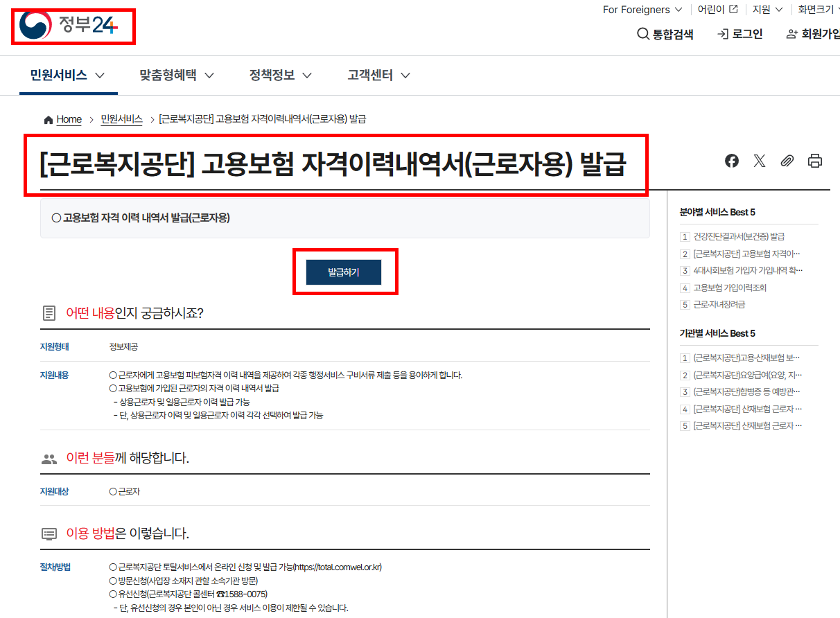
Task: Open the 맞춤형혜택 menu
Action: click(177, 75)
